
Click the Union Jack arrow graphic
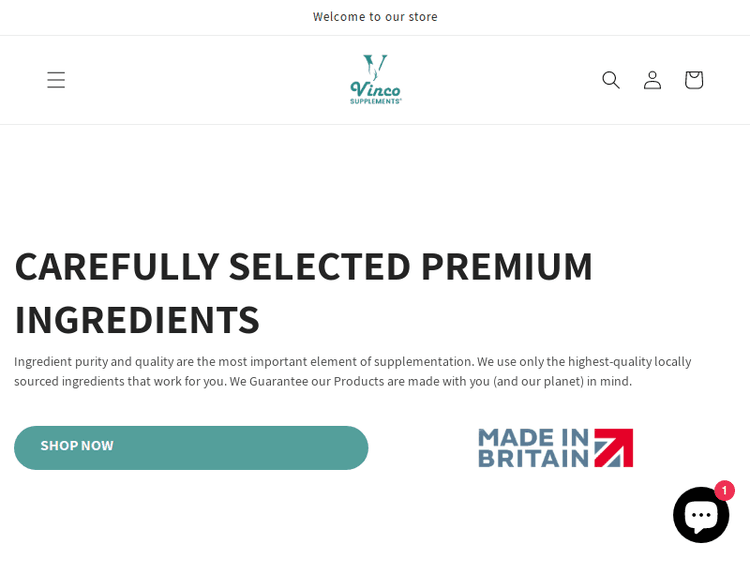coord(614,448)
